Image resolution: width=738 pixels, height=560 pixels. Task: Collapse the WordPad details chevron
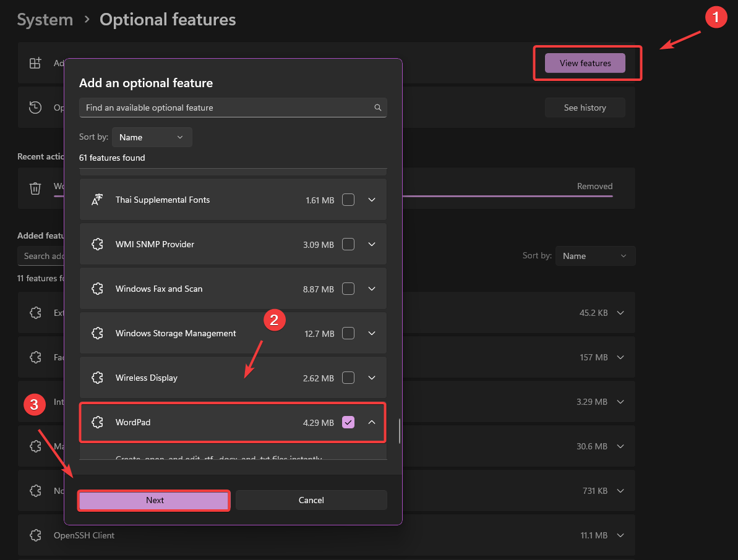pyautogui.click(x=372, y=422)
